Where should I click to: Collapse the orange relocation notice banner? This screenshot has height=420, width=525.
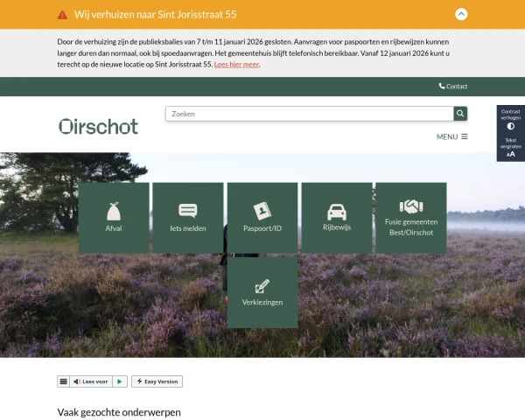pos(461,14)
